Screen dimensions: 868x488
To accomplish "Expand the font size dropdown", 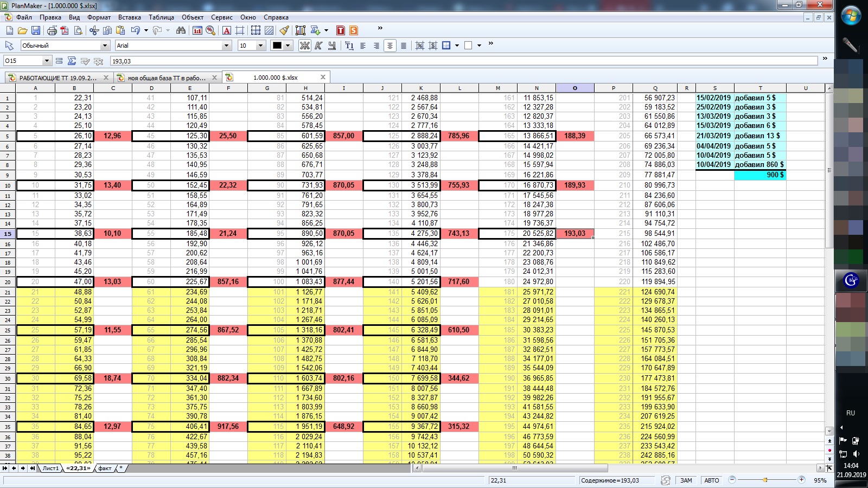I will click(x=260, y=46).
